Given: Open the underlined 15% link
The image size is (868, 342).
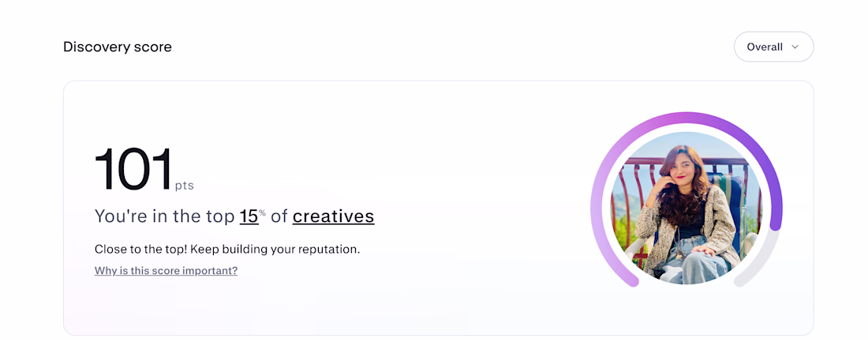Looking at the screenshot, I should (253, 216).
